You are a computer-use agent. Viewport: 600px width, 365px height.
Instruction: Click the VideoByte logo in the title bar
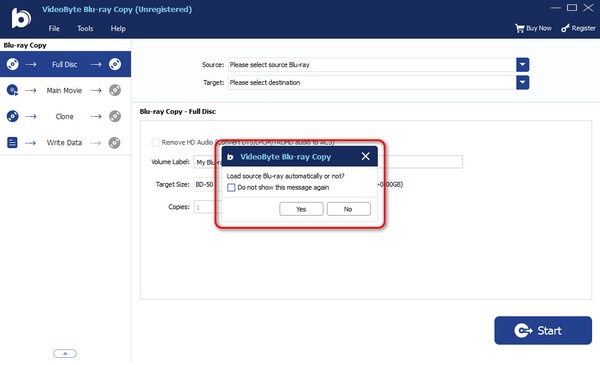[21, 18]
